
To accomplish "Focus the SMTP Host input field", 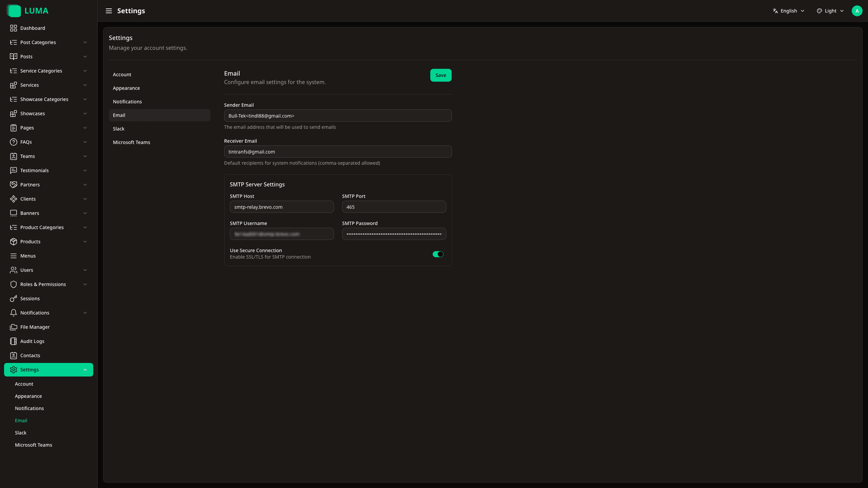I will pos(282,207).
